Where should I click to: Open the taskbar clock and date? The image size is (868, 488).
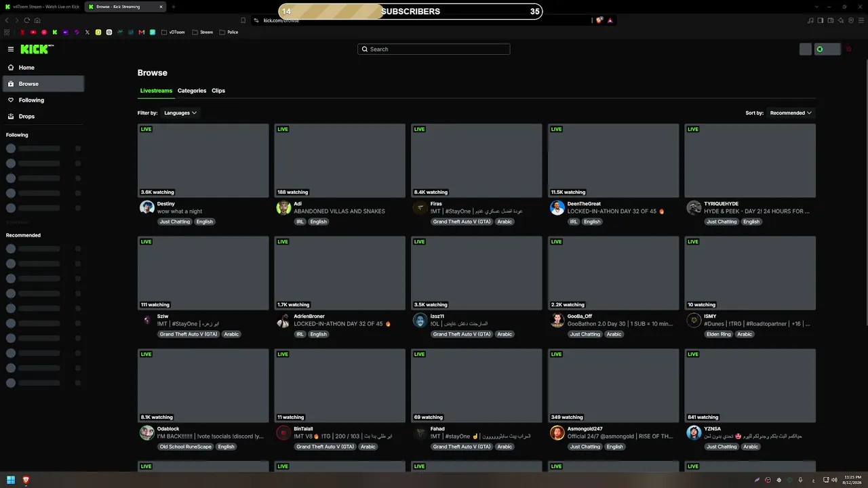(851, 480)
